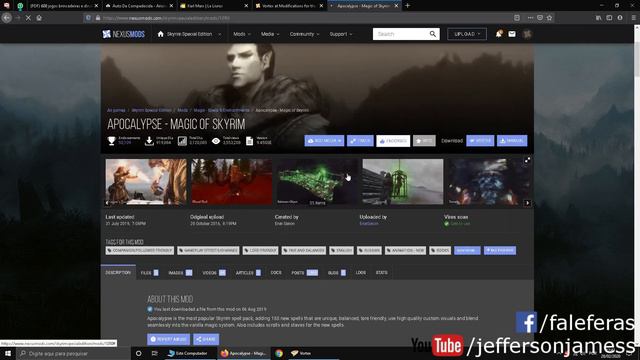
Task: Open the notifications bell
Action: (498, 34)
